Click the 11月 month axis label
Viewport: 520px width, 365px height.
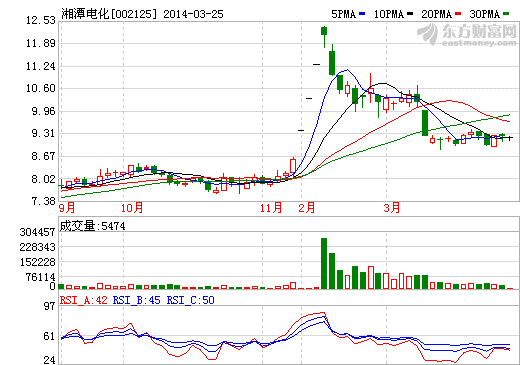click(271, 208)
